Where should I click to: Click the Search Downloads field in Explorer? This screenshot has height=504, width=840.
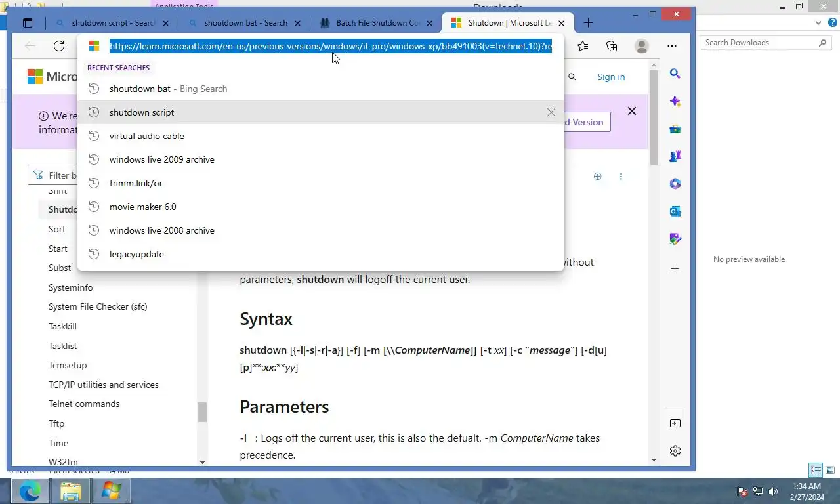click(x=766, y=43)
